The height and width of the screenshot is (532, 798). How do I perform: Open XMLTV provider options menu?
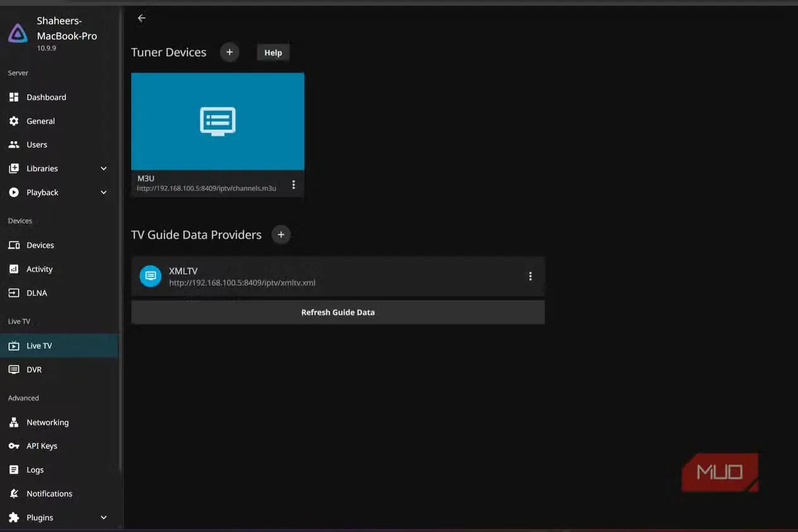[530, 276]
